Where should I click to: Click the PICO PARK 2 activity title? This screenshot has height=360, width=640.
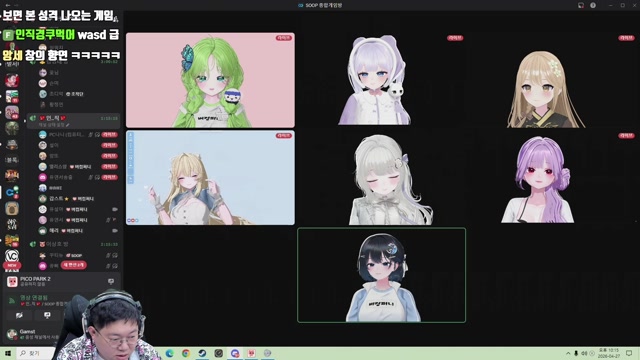point(35,279)
